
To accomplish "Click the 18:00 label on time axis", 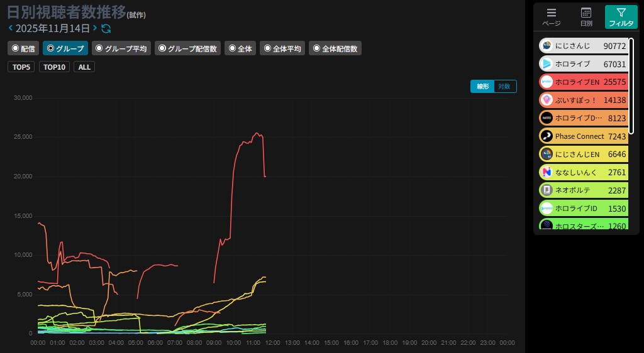I will tap(390, 342).
